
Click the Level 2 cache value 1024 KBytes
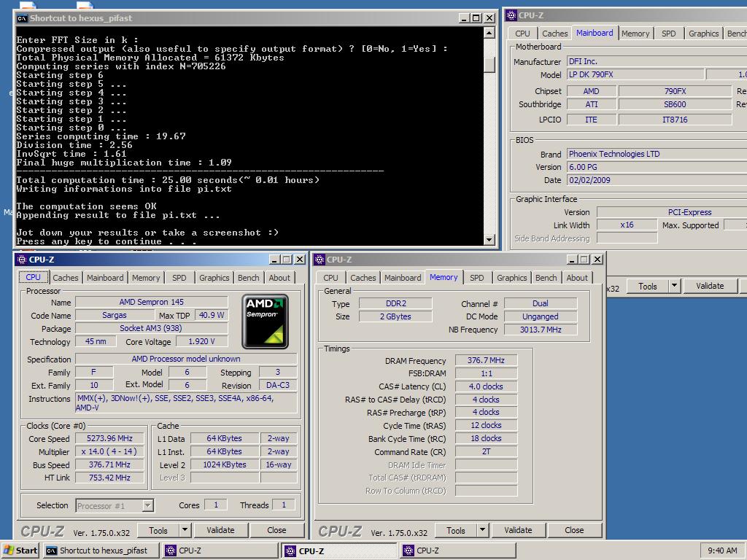click(225, 464)
